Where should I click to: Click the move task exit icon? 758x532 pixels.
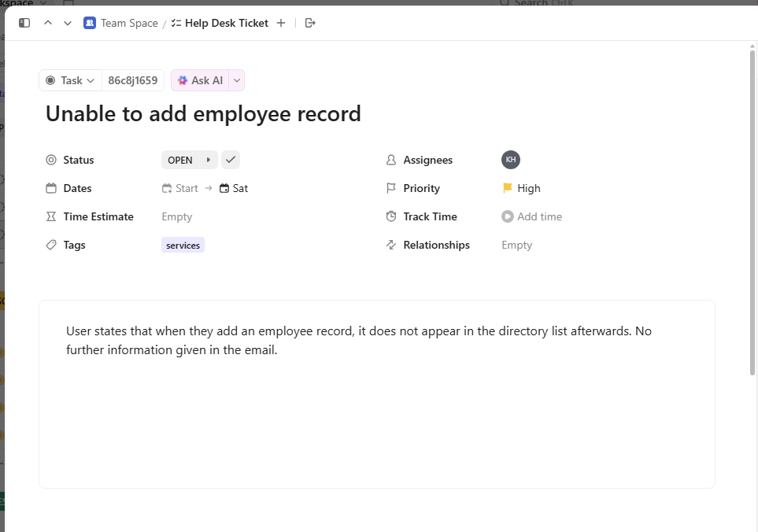coord(310,23)
